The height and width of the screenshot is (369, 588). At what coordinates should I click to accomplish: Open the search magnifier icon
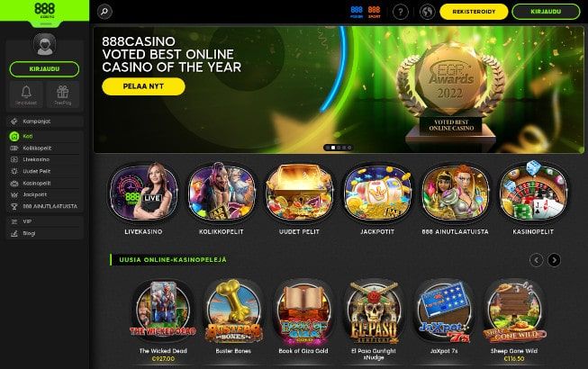(104, 12)
